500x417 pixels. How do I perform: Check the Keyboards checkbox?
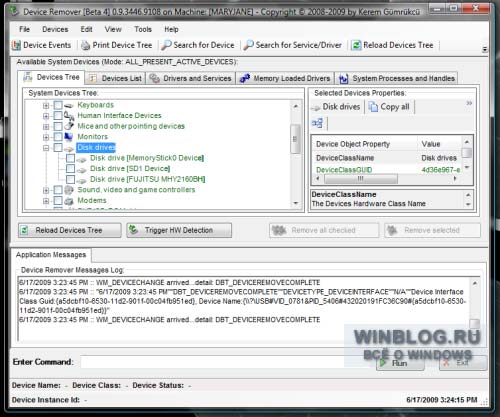(x=58, y=105)
